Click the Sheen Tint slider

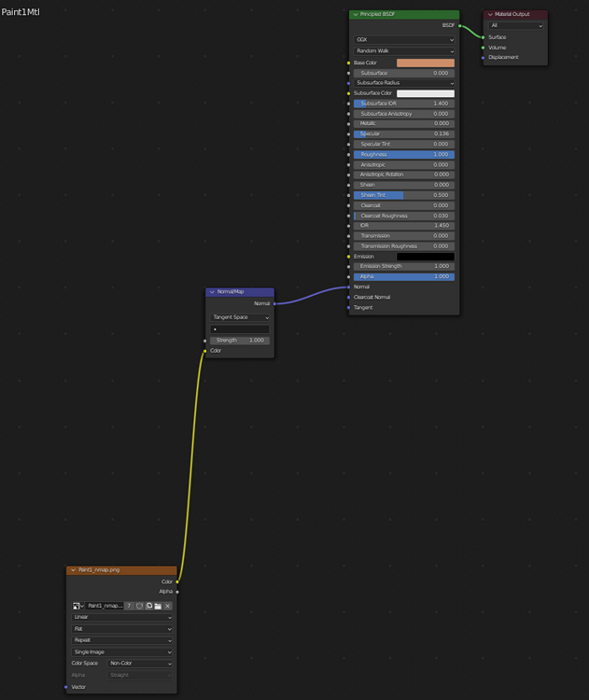404,195
